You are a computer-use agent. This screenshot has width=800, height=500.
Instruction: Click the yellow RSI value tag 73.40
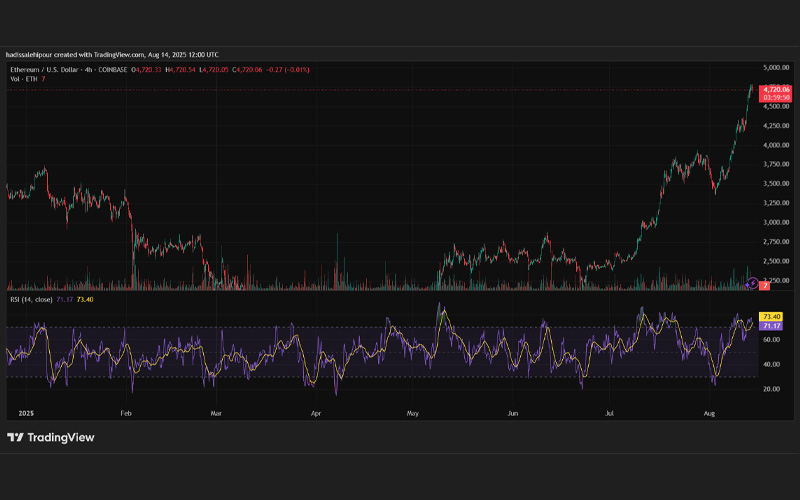771,317
